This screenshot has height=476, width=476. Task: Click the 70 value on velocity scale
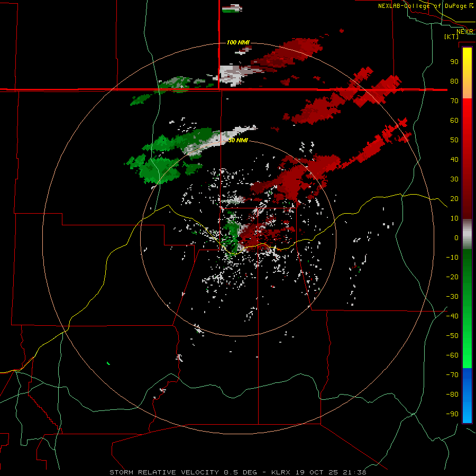pyautogui.click(x=454, y=101)
